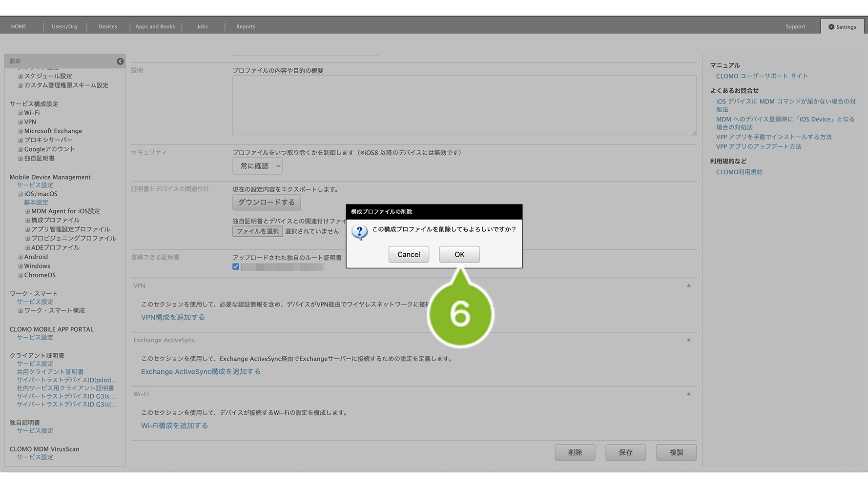Uncheck the uploaded root certificate checkbox
Image resolution: width=868 pixels, height=488 pixels.
click(236, 267)
